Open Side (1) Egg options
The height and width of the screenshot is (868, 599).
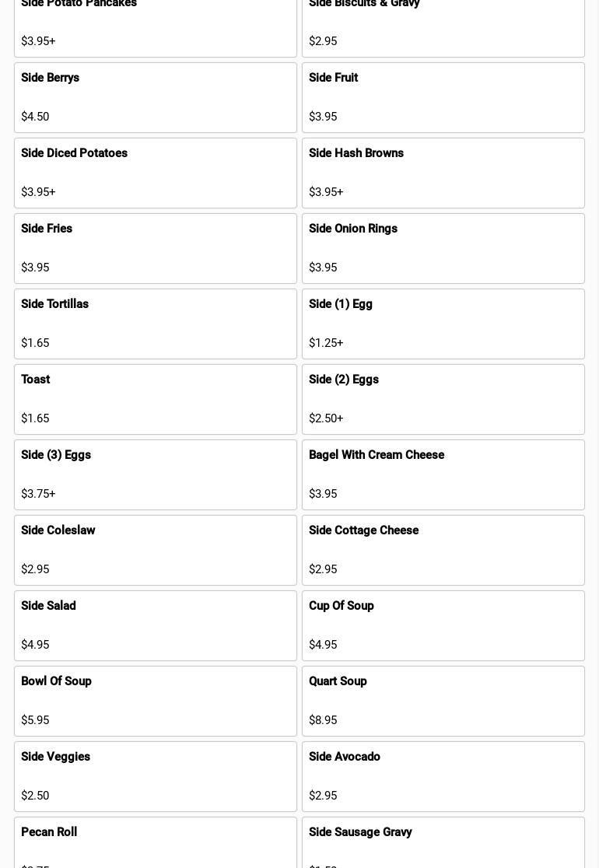(443, 324)
